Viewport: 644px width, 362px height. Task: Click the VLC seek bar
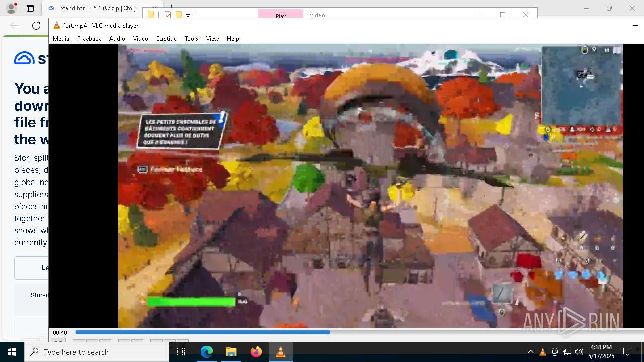[359, 332]
